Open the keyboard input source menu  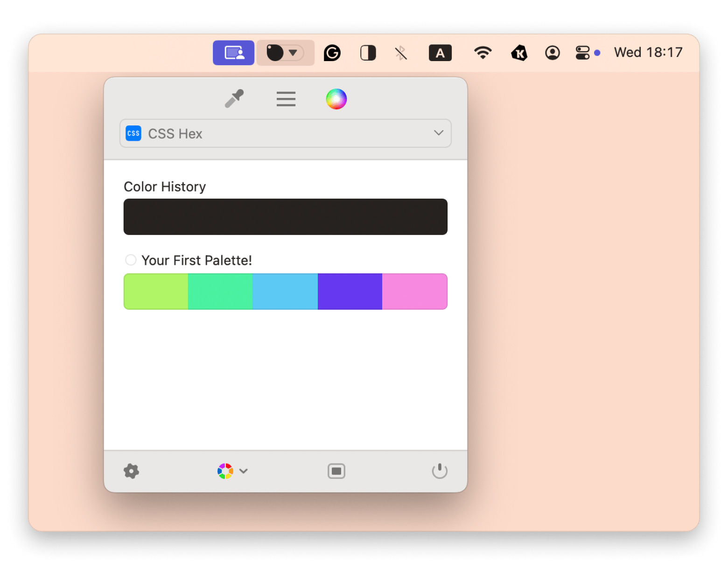point(440,53)
